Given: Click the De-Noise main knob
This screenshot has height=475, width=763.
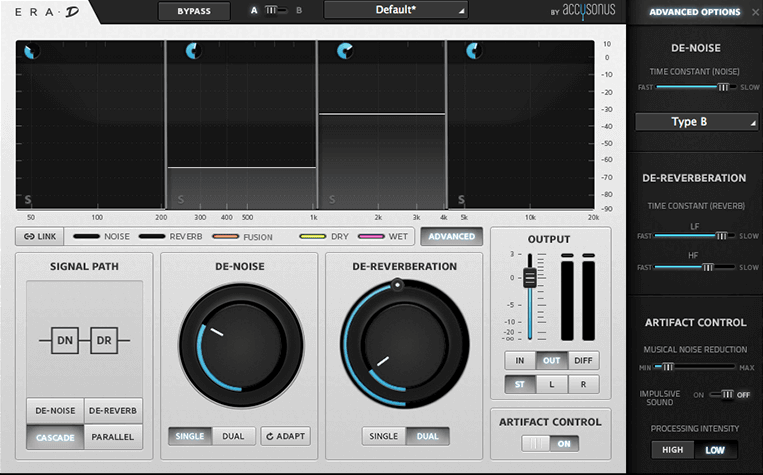Looking at the screenshot, I should pyautogui.click(x=241, y=346).
